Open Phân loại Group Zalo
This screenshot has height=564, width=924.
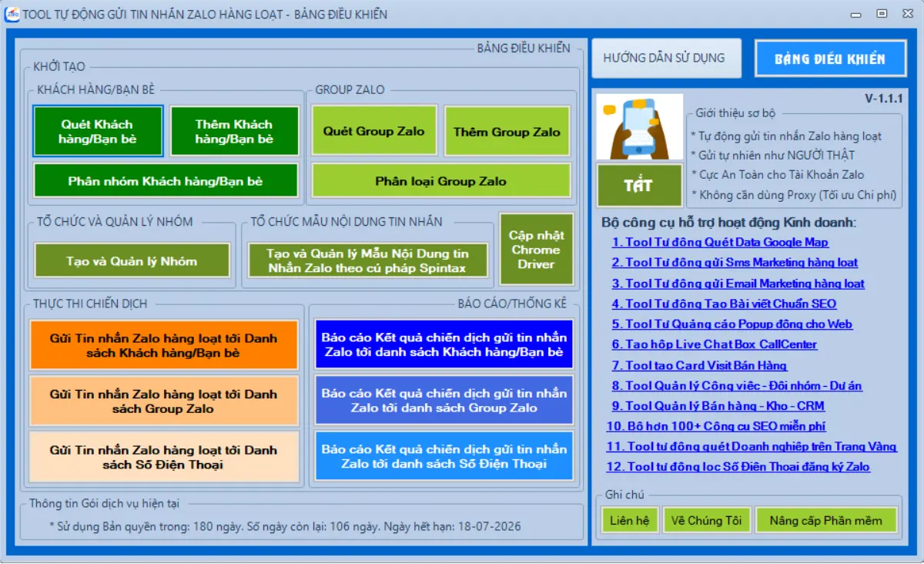440,181
